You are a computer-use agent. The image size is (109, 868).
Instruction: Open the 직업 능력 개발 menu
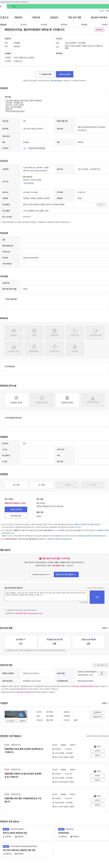(75, 18)
